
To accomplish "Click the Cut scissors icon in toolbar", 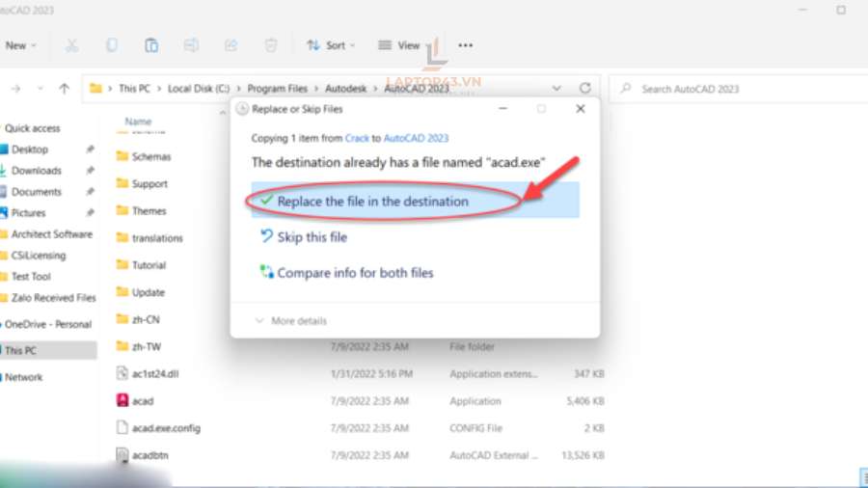I will click(x=72, y=45).
